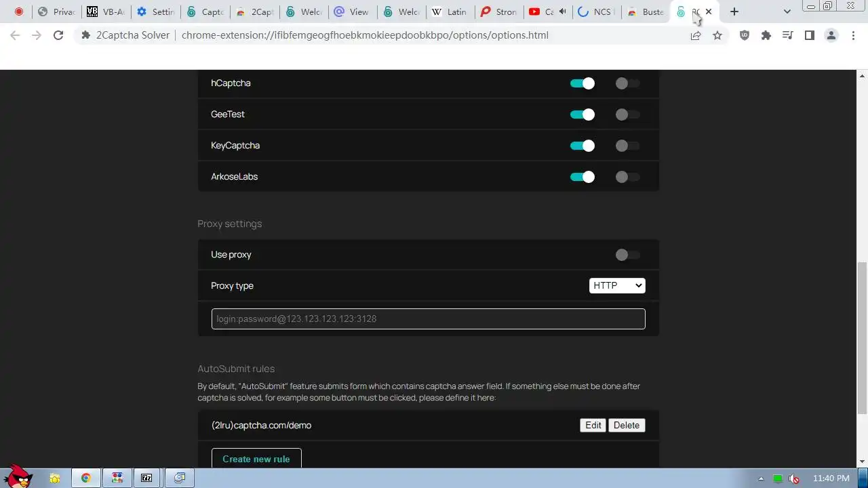The height and width of the screenshot is (488, 868).
Task: Click the Chrome taskbar icon
Action: tap(86, 479)
